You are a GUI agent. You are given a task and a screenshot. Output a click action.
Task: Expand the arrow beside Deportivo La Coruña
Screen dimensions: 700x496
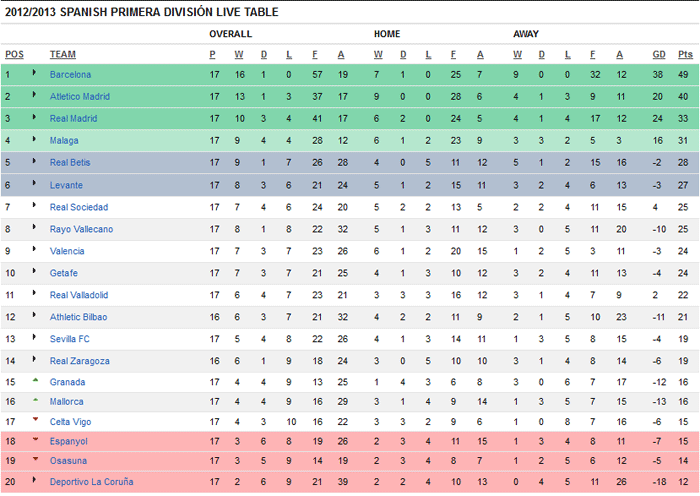tap(34, 480)
